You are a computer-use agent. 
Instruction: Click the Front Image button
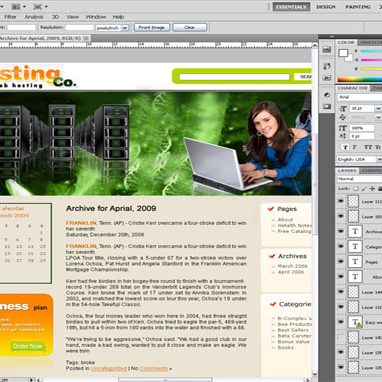click(x=152, y=27)
